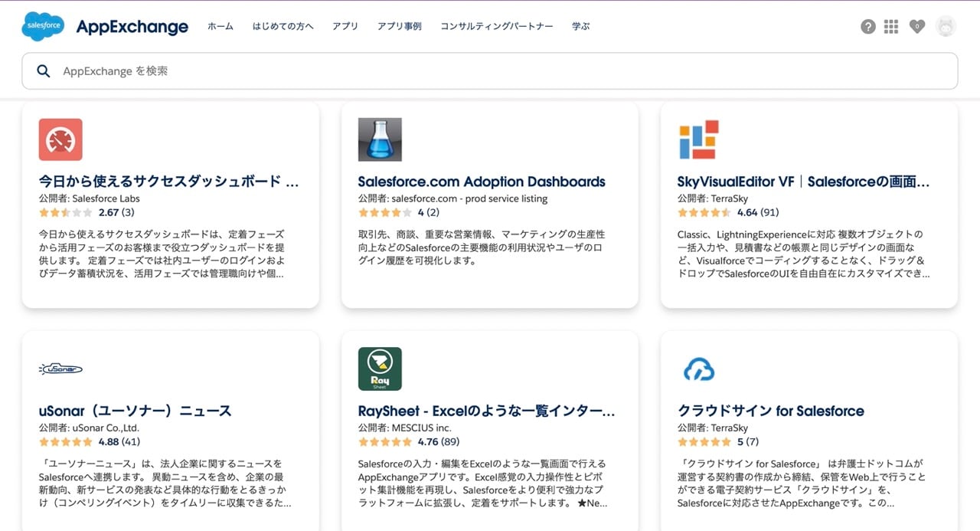This screenshot has width=980, height=531.
Task: Click publisher text 公開者: MESCIUS inc.
Action: coord(405,428)
